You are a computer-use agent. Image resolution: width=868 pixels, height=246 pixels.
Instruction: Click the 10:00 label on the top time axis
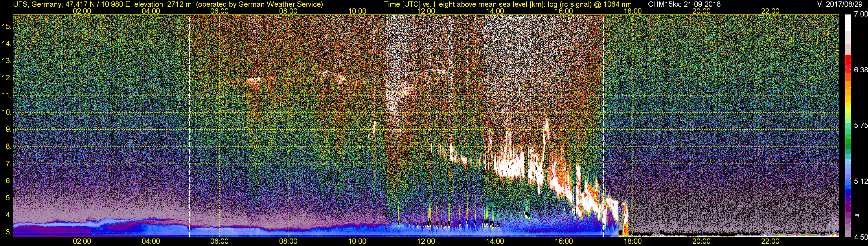click(x=357, y=11)
